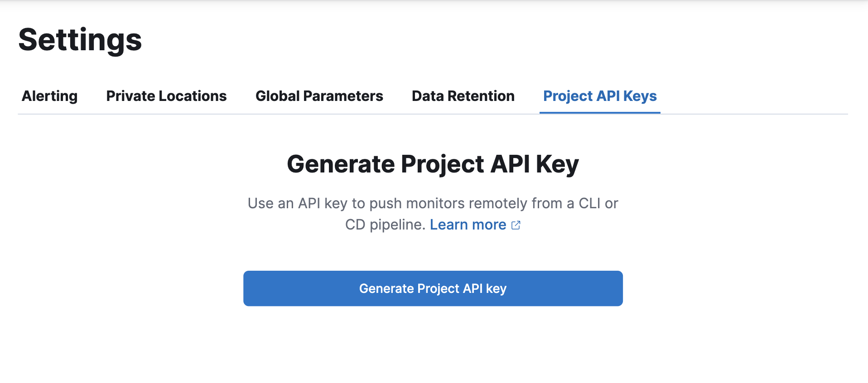
Task: Review Global Parameters settings
Action: (319, 96)
